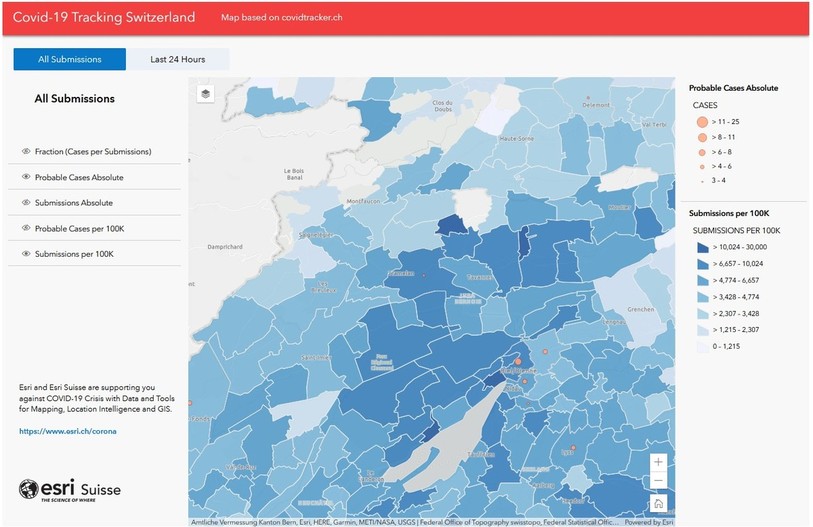Select the Submissions per 100K layer label
This screenshot has height=527, width=813.
click(x=74, y=254)
